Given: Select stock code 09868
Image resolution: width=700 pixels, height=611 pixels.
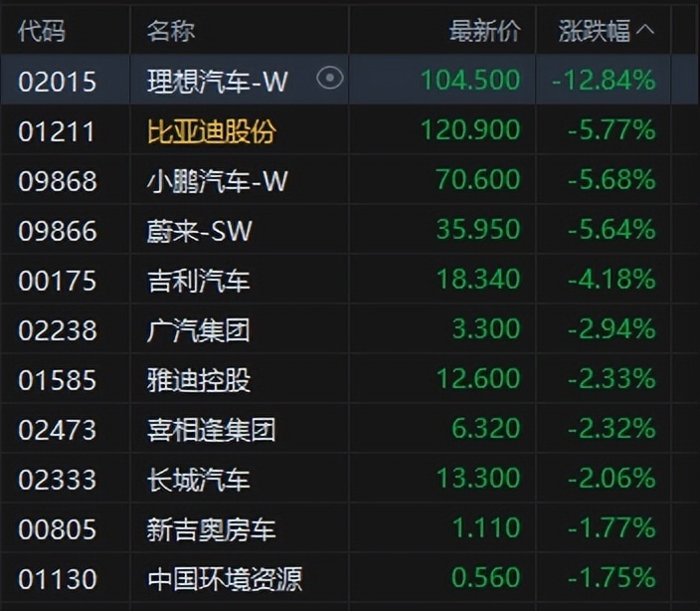Looking at the screenshot, I should [57, 181].
